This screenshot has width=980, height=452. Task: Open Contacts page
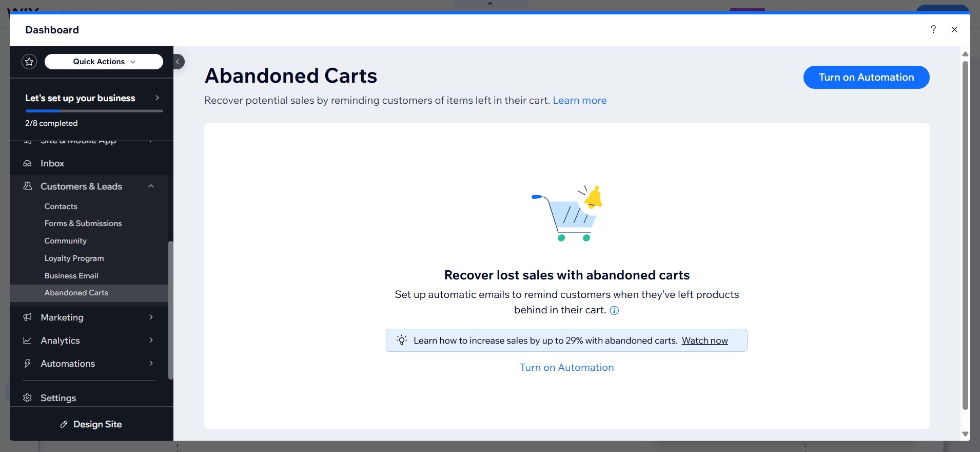click(x=61, y=206)
